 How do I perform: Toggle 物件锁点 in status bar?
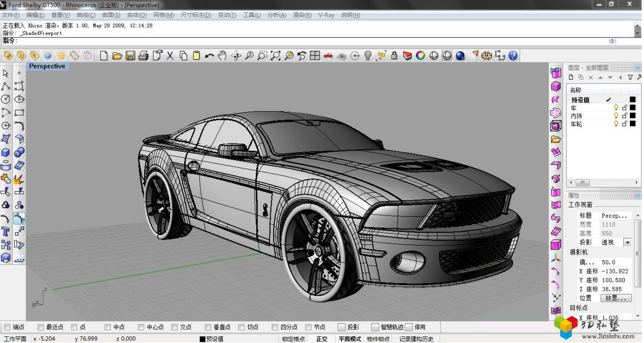tap(378, 339)
